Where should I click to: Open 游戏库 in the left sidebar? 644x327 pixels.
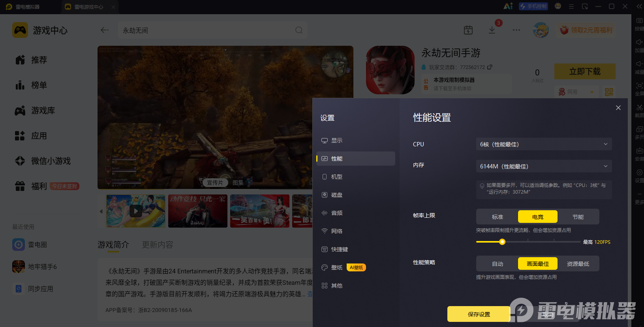pyautogui.click(x=35, y=110)
